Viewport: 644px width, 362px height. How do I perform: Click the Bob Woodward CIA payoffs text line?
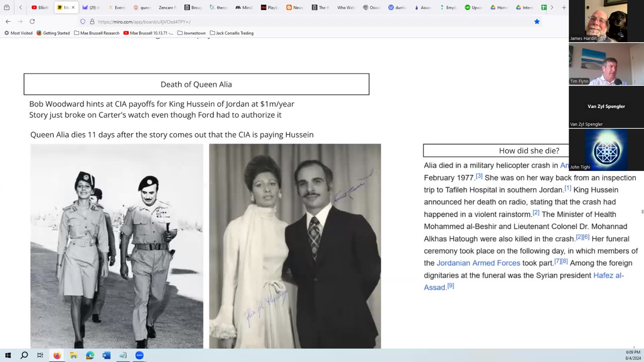pyautogui.click(x=162, y=104)
